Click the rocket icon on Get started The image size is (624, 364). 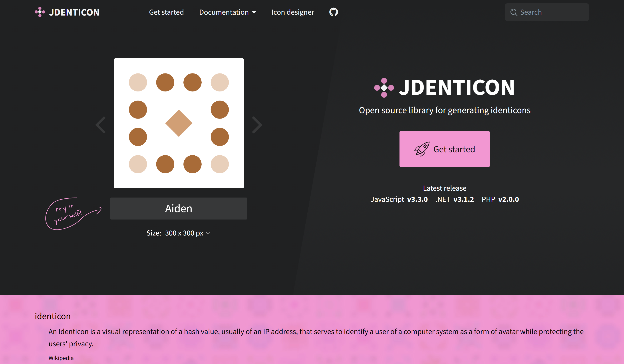[x=422, y=149]
